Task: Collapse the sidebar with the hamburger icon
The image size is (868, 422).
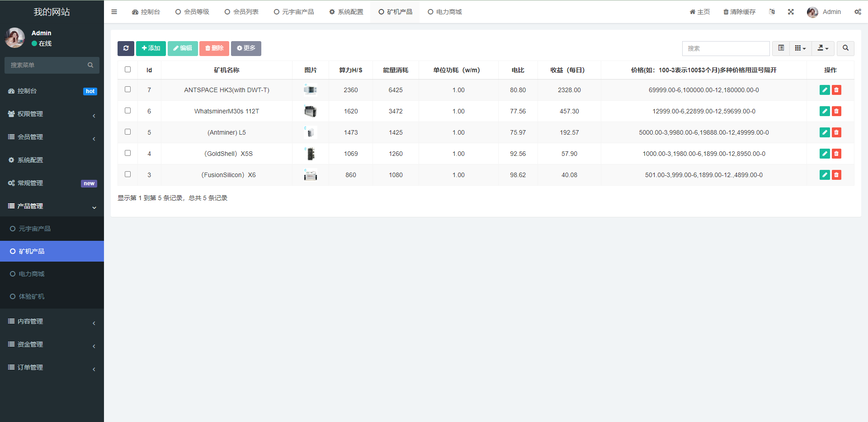Action: [x=114, y=12]
